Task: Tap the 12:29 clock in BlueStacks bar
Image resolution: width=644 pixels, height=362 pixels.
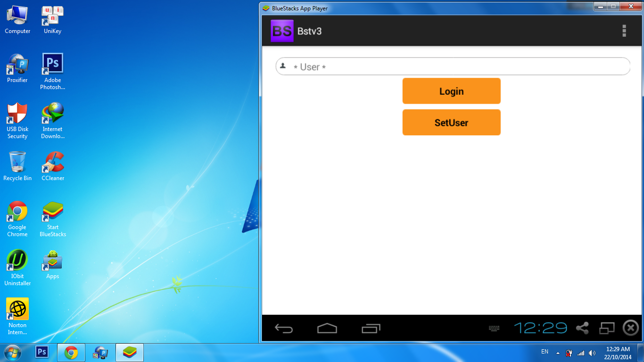Action: [540, 328]
